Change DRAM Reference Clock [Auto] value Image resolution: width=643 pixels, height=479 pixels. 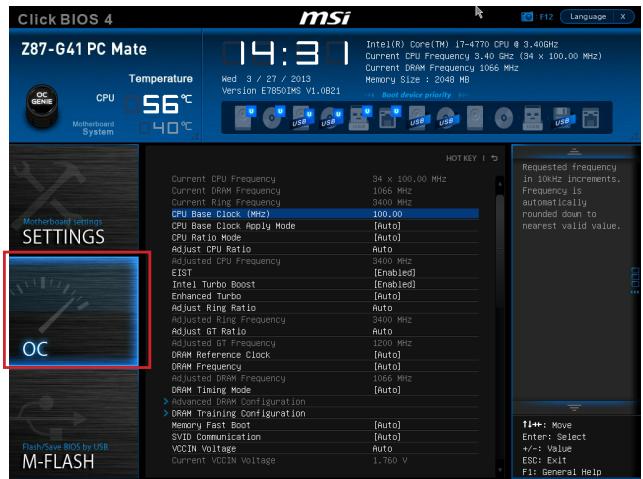[x=387, y=355]
